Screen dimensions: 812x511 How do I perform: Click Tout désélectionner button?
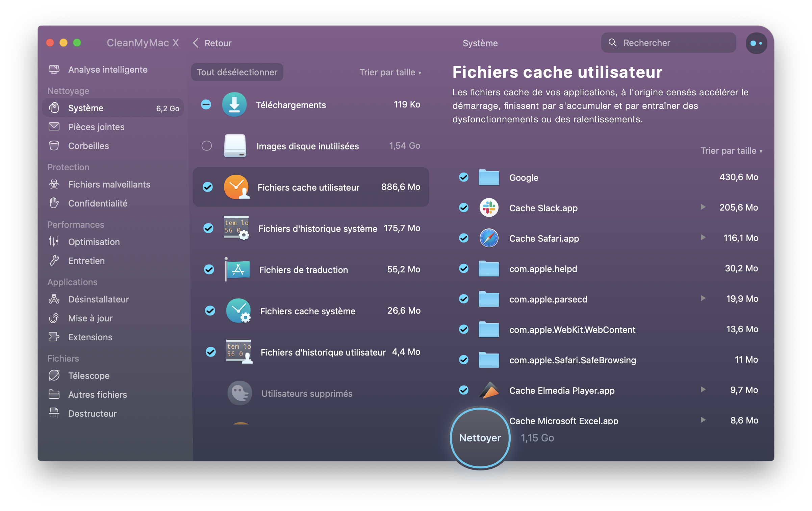point(237,72)
